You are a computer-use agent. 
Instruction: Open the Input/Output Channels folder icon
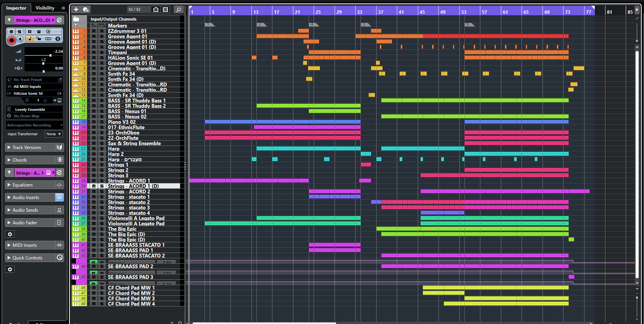click(x=76, y=19)
